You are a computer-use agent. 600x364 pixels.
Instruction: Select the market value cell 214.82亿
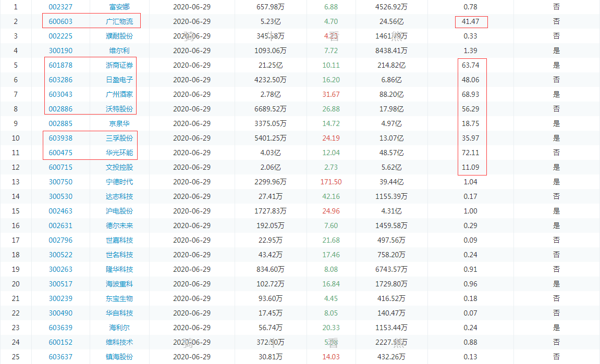click(x=391, y=65)
